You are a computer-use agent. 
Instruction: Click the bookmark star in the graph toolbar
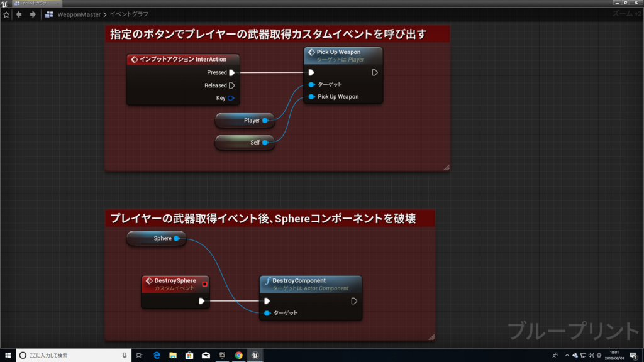tap(6, 14)
